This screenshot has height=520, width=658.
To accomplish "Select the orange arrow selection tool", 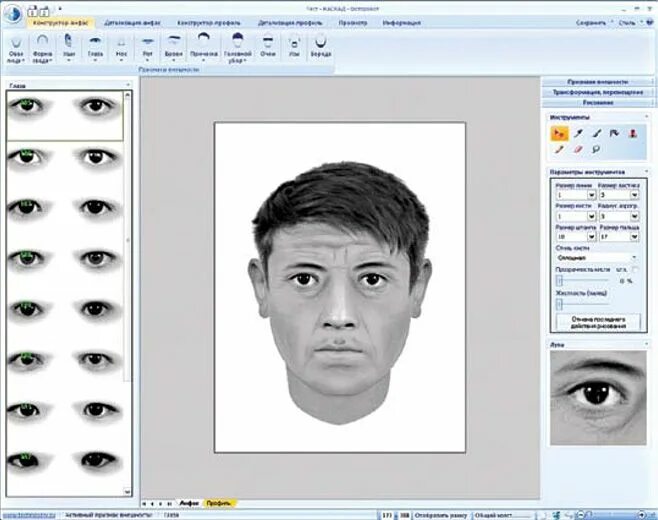I will [559, 133].
